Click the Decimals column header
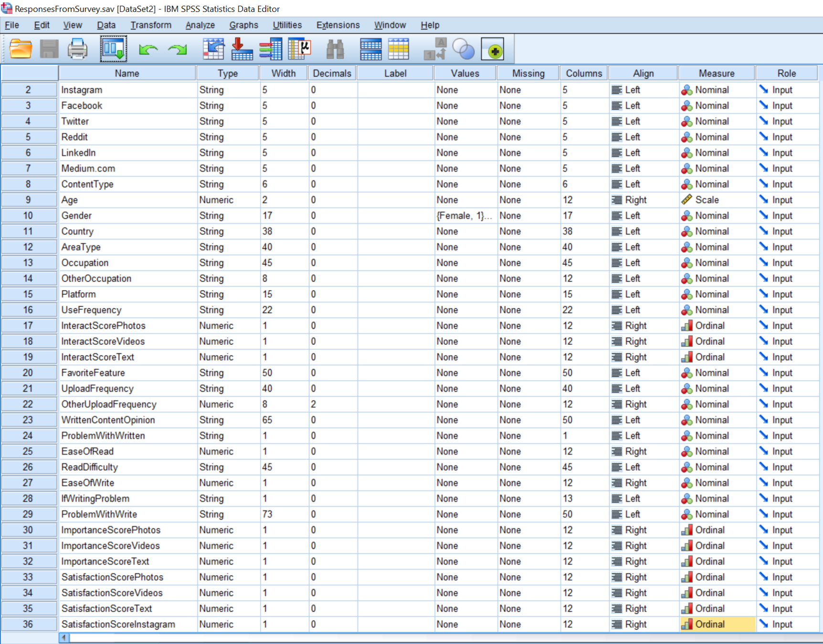 (x=332, y=73)
